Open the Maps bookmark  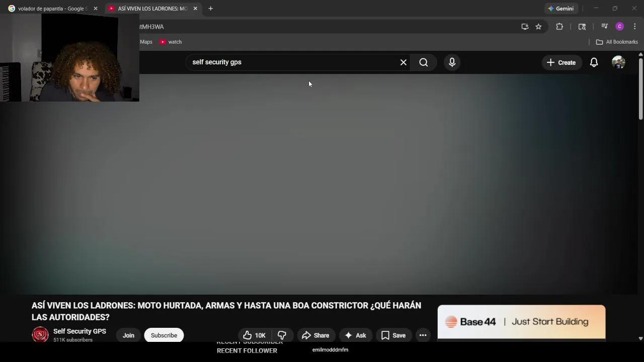[146, 42]
